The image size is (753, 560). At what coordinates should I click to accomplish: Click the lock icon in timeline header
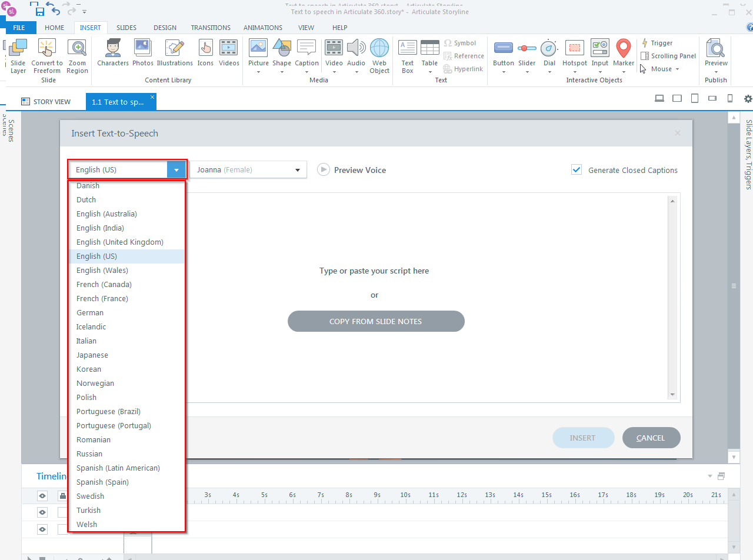(x=62, y=496)
